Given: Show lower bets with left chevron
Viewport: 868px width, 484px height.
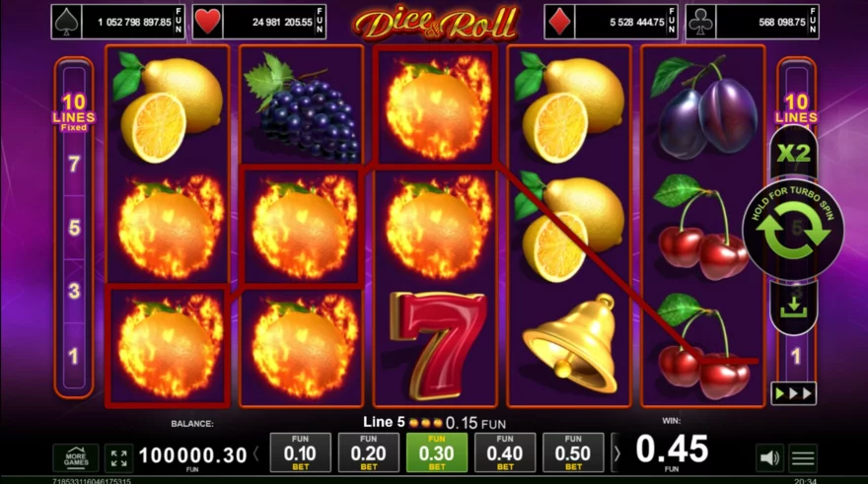Looking at the screenshot, I should (256, 454).
